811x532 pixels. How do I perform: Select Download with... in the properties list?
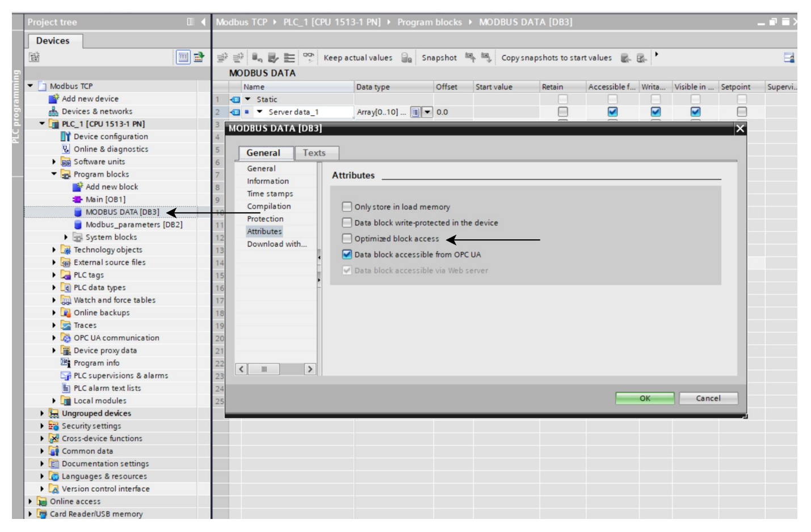click(277, 244)
